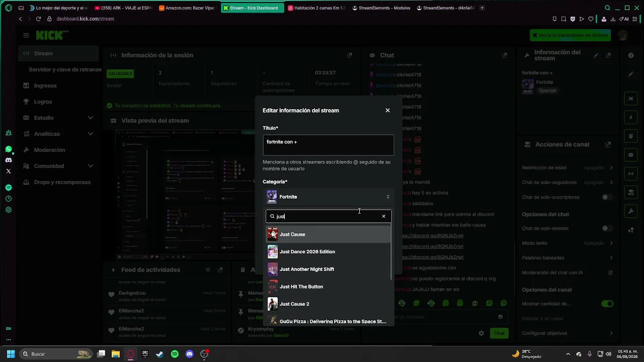Screen dimensions: 644x362
Task: Pop out the Información de la sesión panel
Action: click(x=350, y=55)
